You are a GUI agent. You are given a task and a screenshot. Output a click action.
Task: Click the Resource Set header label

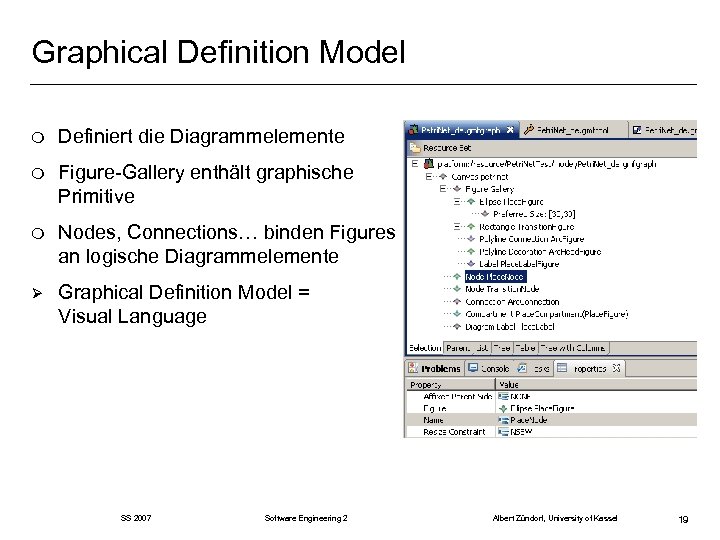[447, 148]
